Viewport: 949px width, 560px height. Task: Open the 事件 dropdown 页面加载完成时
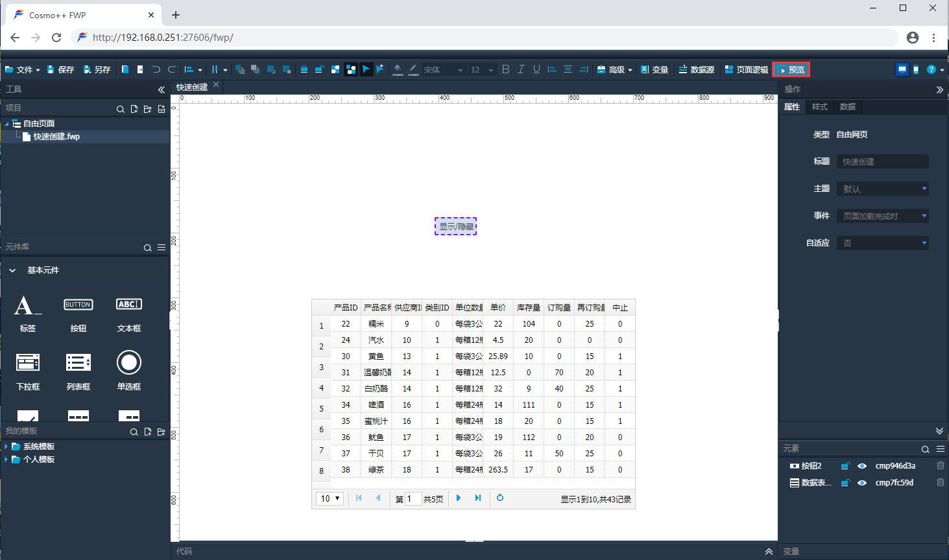883,216
